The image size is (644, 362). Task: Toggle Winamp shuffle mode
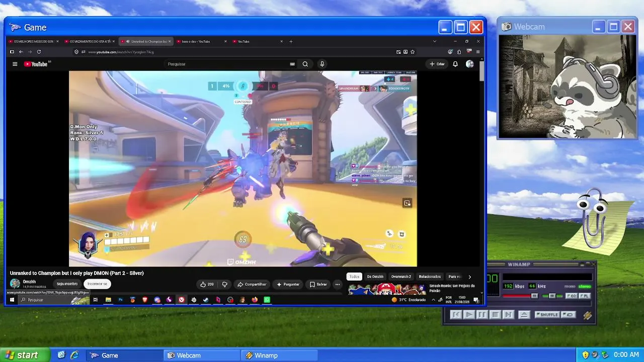tap(547, 315)
